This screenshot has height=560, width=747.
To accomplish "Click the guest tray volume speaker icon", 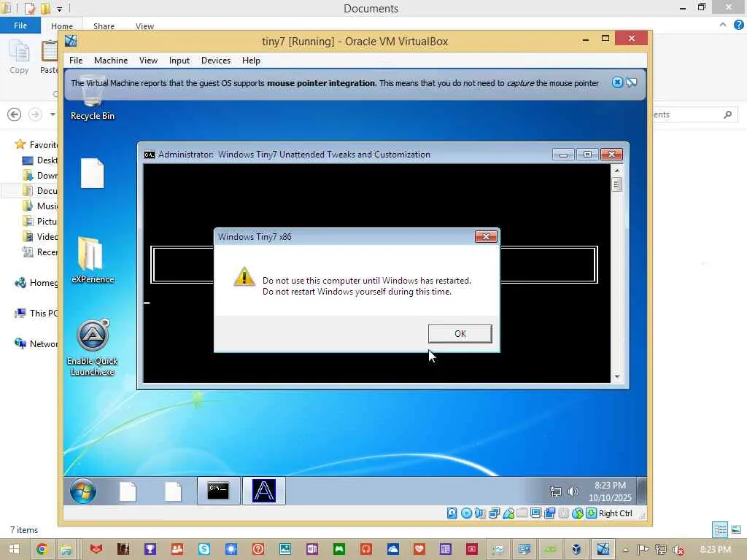I will [573, 491].
